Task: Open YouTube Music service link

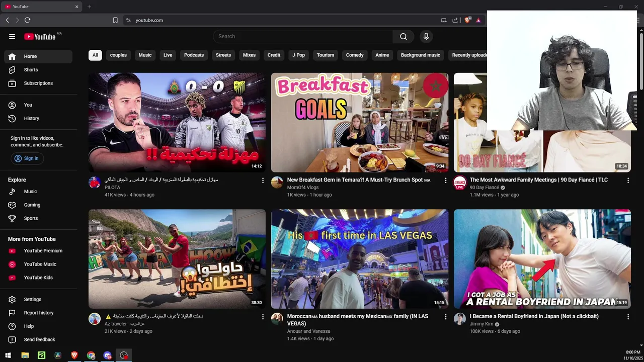Action: pos(38,264)
